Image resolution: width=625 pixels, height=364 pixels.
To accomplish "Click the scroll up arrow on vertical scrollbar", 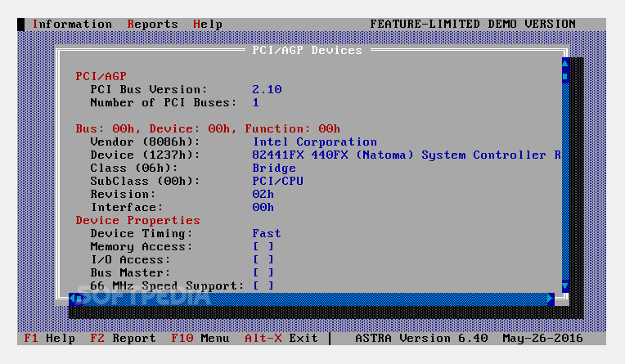I will point(565,63).
